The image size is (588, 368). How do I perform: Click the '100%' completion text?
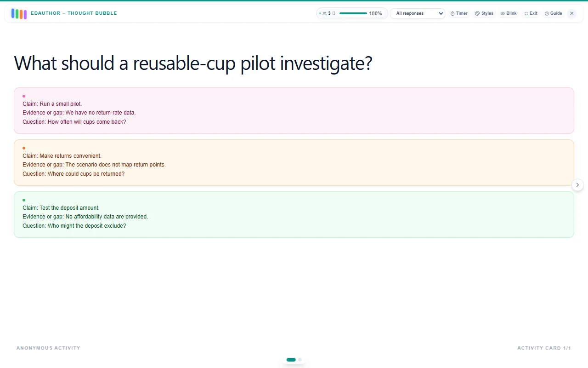pos(375,13)
